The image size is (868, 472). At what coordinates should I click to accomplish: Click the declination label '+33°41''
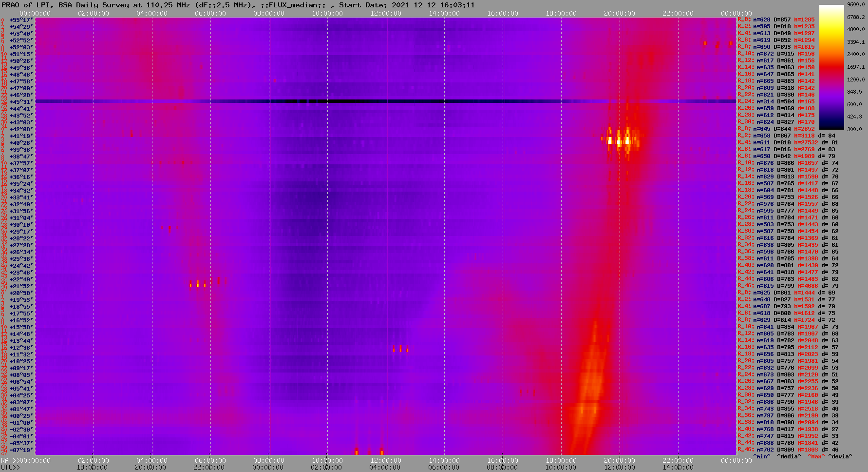21,197
